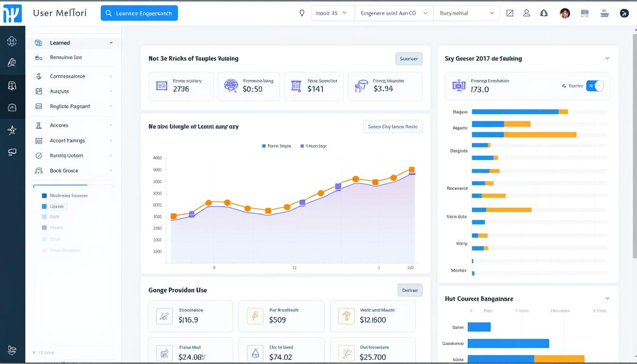Image resolution: width=637 pixels, height=364 pixels.
Task: Select 'Book Gronce' in the sidebar menu
Action: coord(64,171)
